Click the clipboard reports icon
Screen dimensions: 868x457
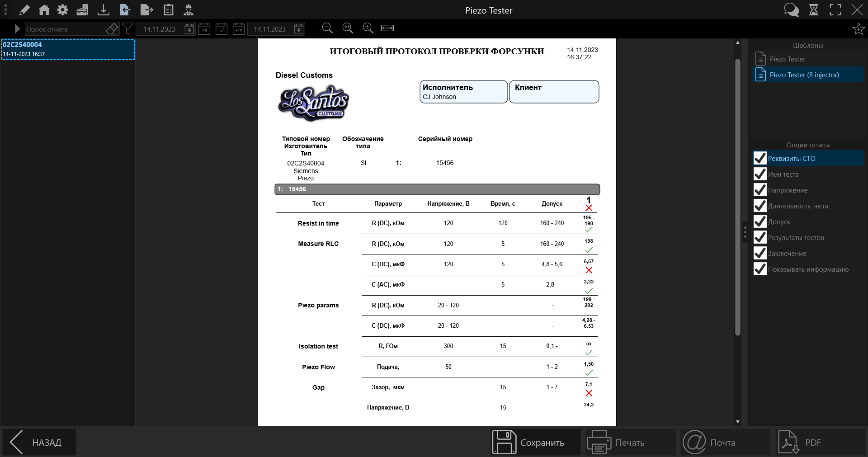[169, 10]
